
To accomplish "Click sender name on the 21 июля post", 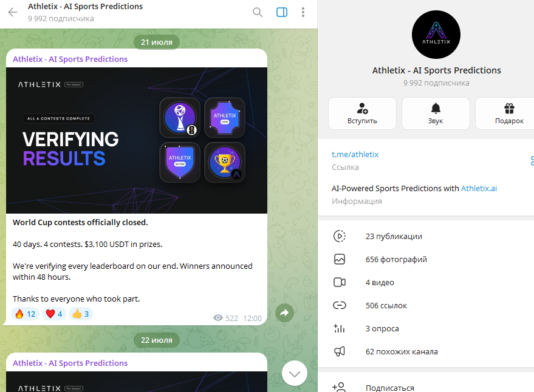I will coord(70,59).
